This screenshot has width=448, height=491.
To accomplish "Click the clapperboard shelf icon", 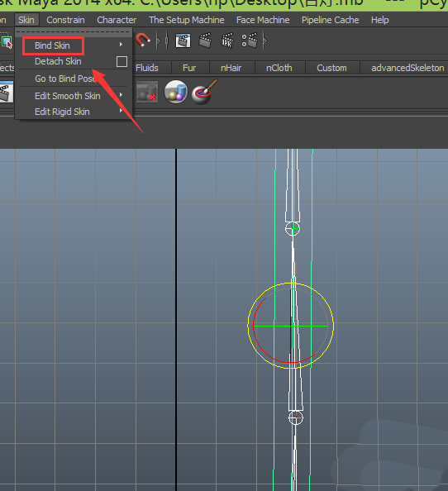I will pos(6,92).
